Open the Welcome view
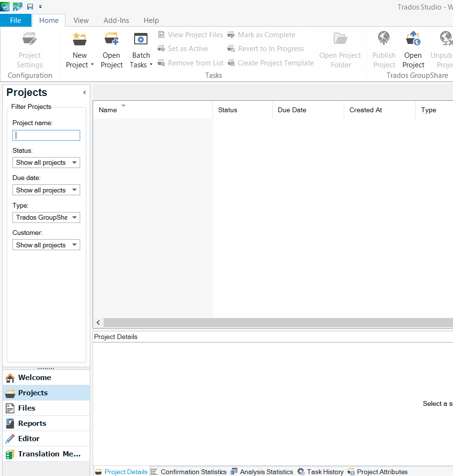Image resolution: width=453 pixels, height=476 pixels. [x=46, y=377]
